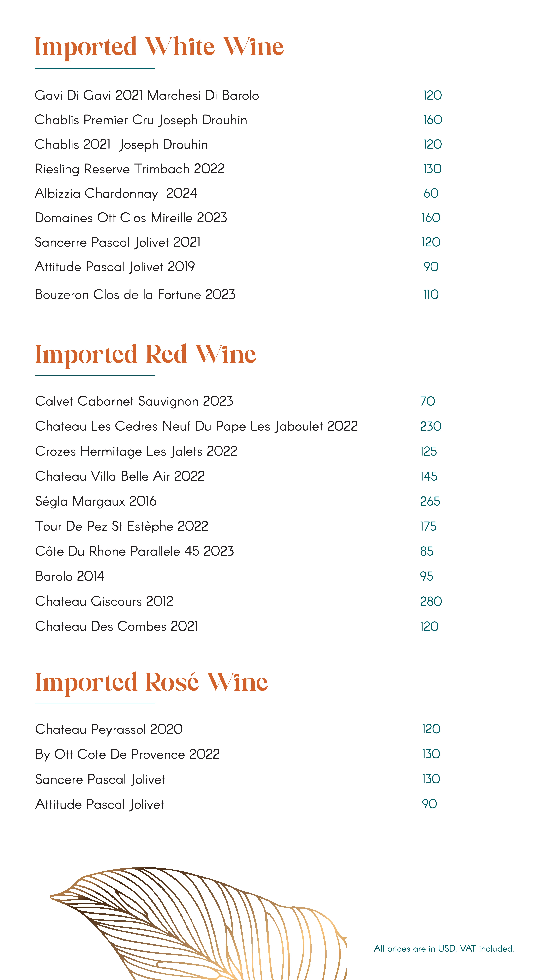Viewport: 551px width, 980px height.
Task: Click Calvet Cabarnet Sauvignon 2023 entry
Action: pyautogui.click(x=134, y=401)
